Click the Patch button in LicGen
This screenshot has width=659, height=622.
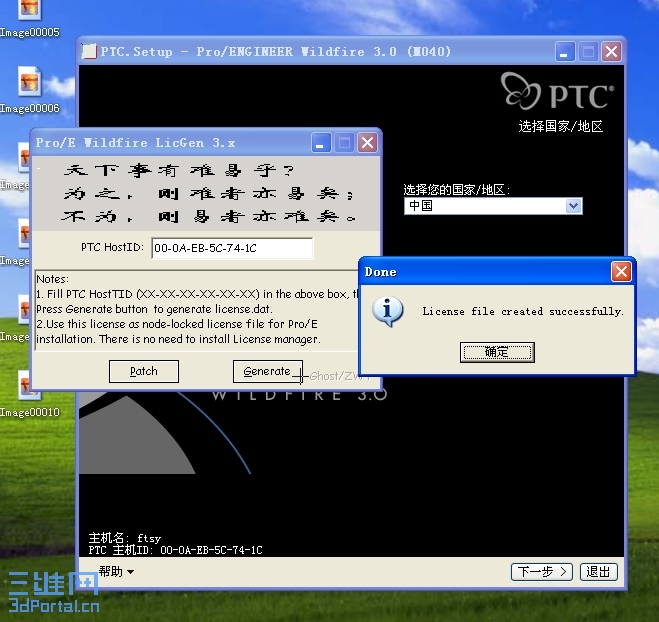click(144, 372)
